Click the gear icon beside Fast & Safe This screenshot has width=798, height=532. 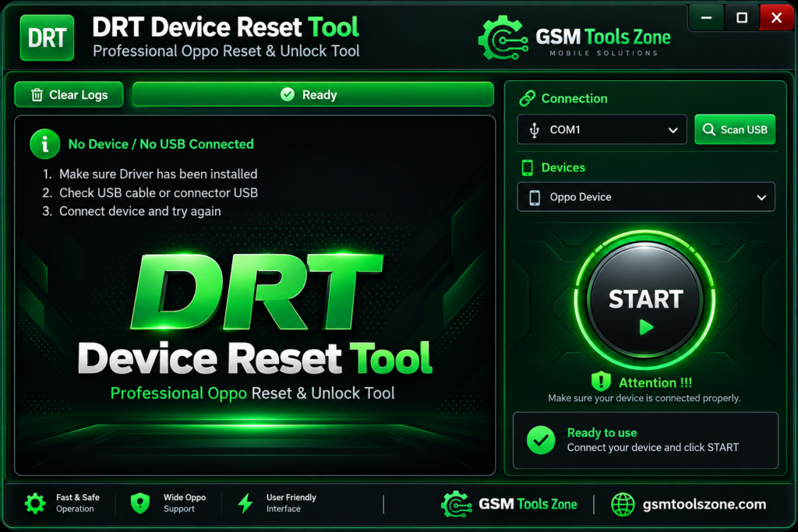pos(35,503)
